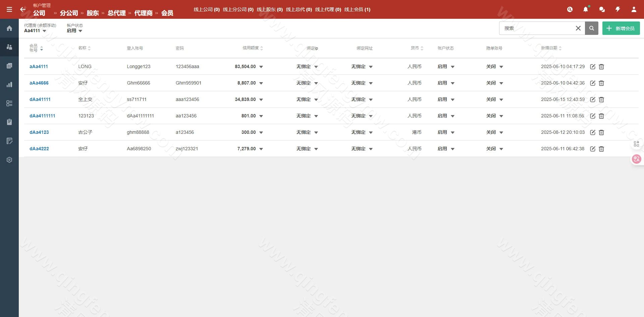Open the notifications bell icon
This screenshot has height=317, width=644.
[x=586, y=9]
